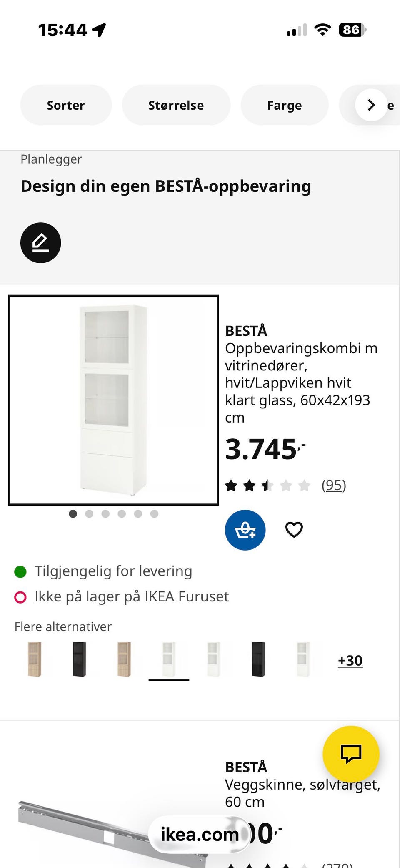The image size is (400, 868).
Task: Add the BESTÅ cabinet to shopping basket
Action: pos(245,530)
